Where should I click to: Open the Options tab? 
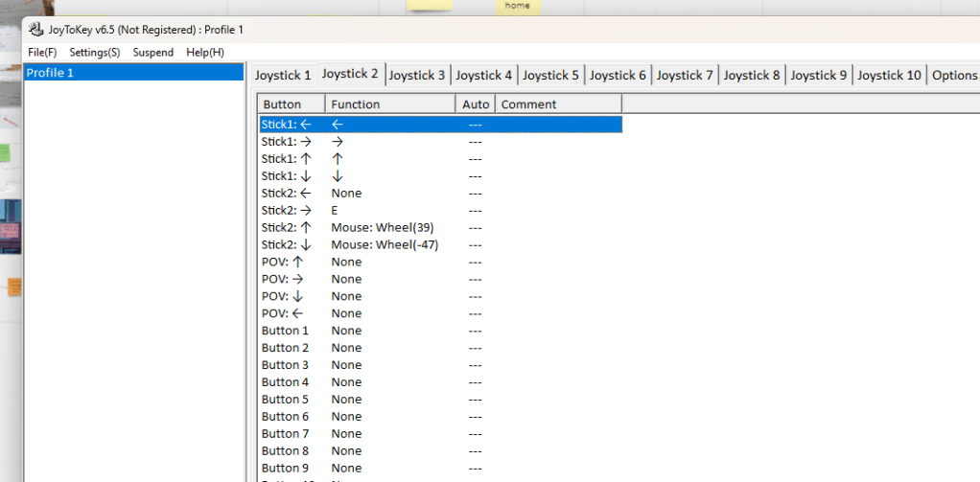tap(954, 76)
